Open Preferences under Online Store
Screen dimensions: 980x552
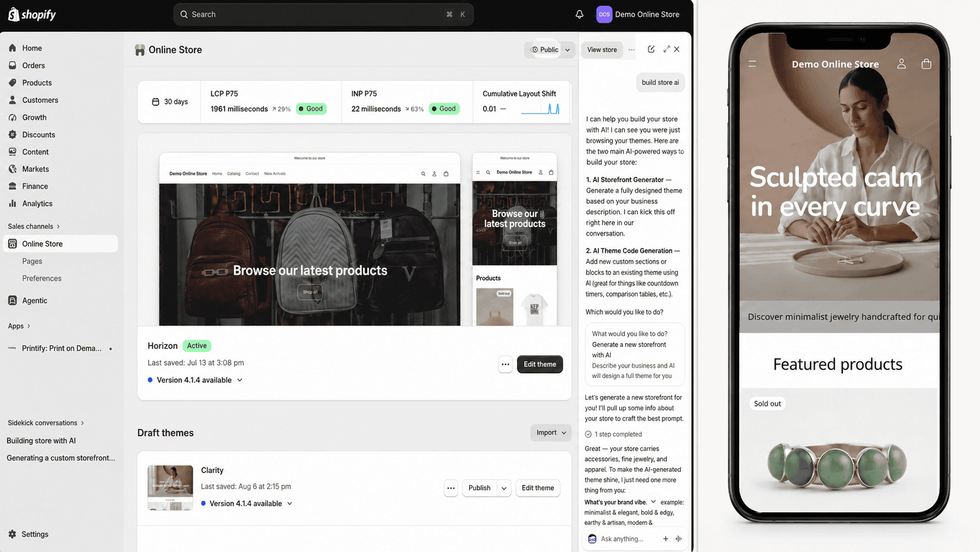pyautogui.click(x=42, y=278)
